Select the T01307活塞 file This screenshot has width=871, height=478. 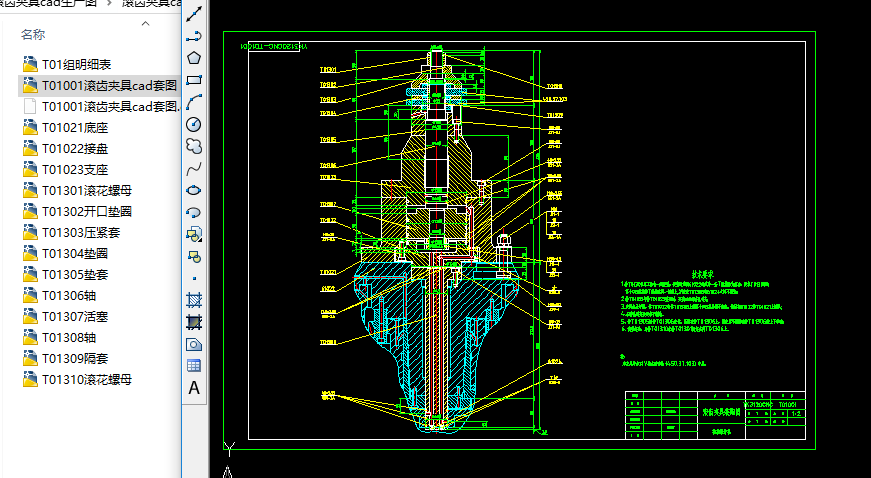pos(74,317)
